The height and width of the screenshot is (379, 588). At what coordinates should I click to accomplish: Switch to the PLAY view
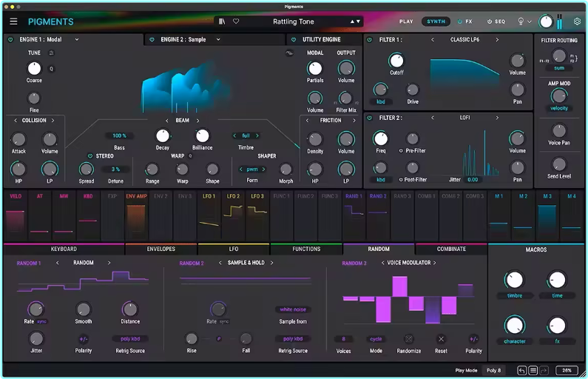406,21
